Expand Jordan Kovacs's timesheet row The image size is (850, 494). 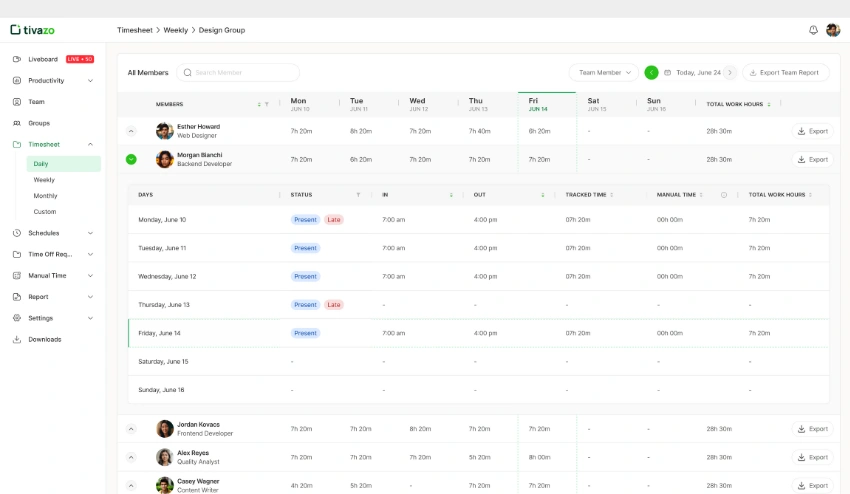point(131,429)
